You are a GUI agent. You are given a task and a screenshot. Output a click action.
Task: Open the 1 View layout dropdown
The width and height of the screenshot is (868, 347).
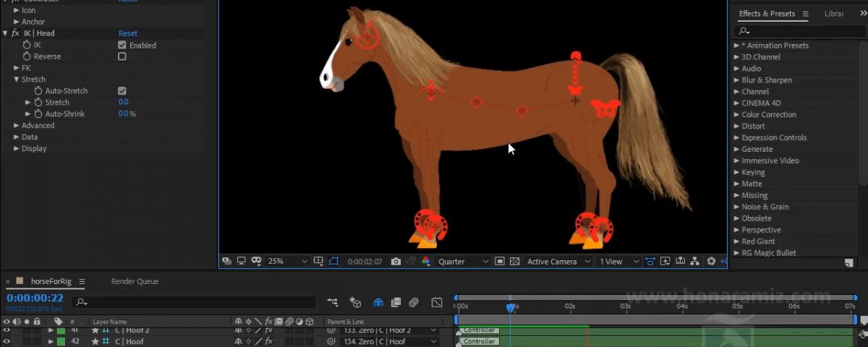[619, 262]
